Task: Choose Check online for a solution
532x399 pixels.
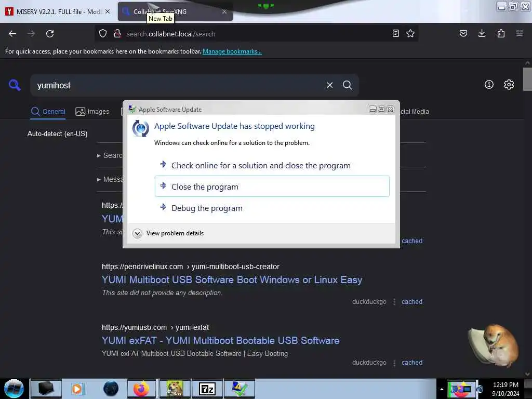Action: (x=272, y=165)
